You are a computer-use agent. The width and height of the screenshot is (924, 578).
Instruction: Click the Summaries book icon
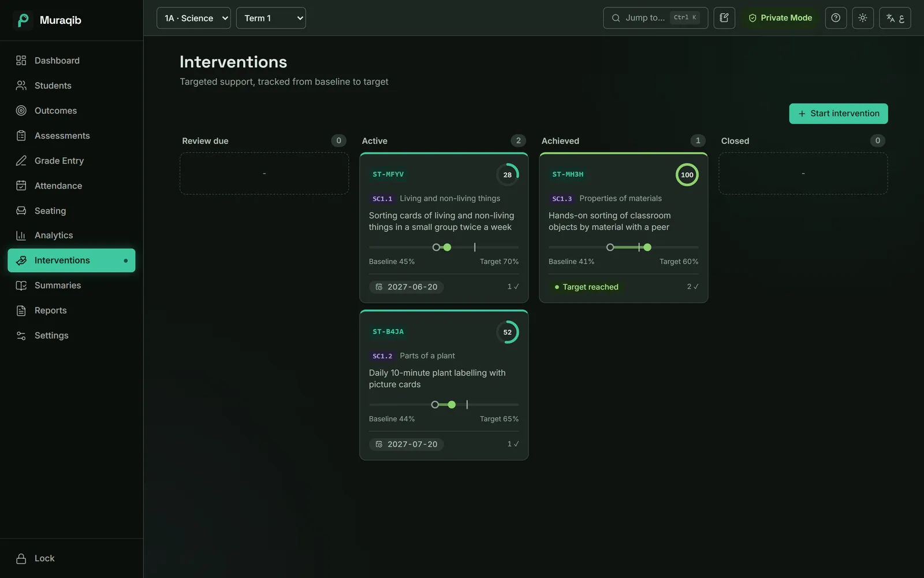click(21, 286)
